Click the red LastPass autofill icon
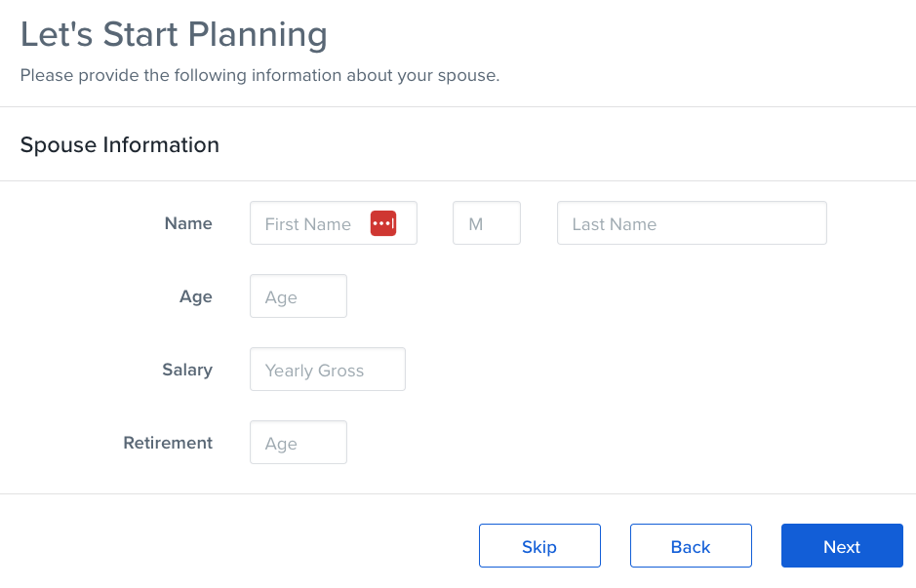Viewport: 916px width, 588px height. [x=383, y=223]
